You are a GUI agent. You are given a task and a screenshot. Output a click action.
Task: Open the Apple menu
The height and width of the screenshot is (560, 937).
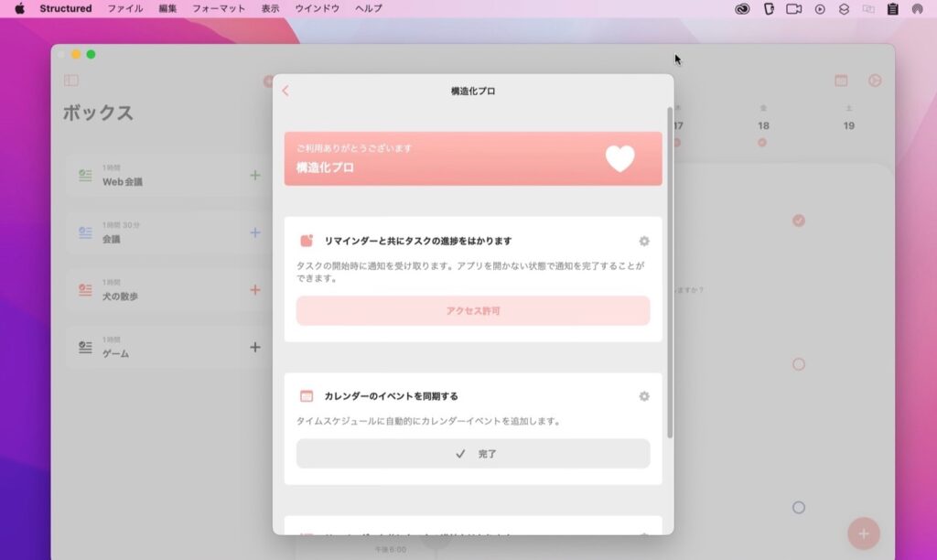tap(20, 8)
